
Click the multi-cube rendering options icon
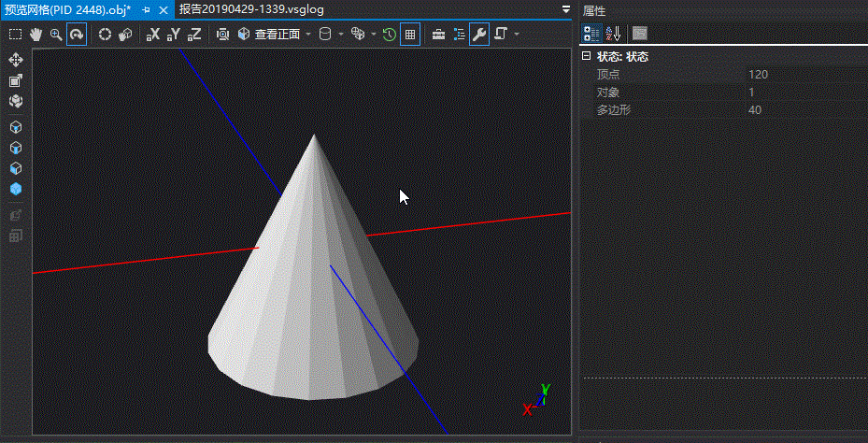pyautogui.click(x=359, y=35)
